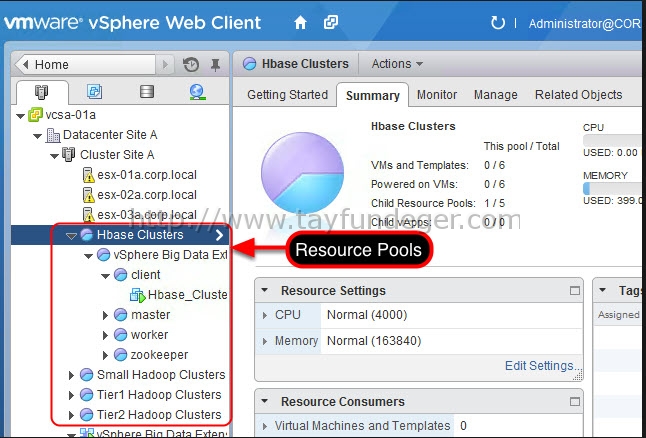Expand the master resource pool
The width and height of the screenshot is (646, 438).
[105, 315]
